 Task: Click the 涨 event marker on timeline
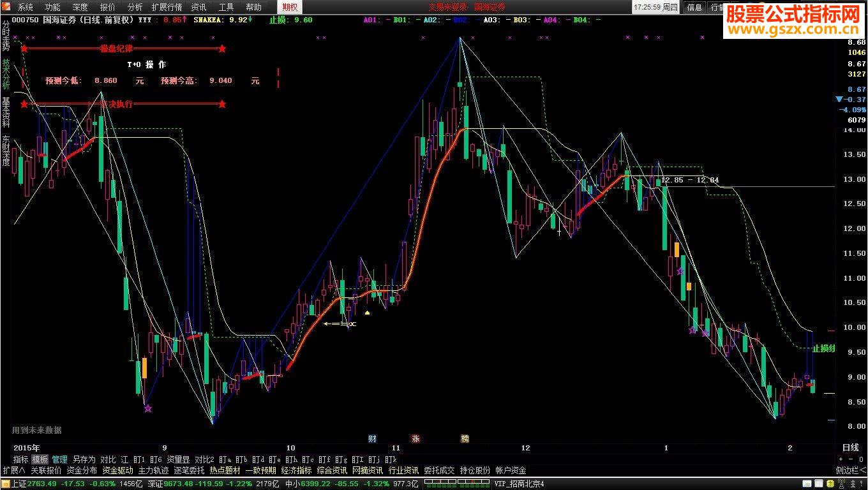(x=415, y=439)
